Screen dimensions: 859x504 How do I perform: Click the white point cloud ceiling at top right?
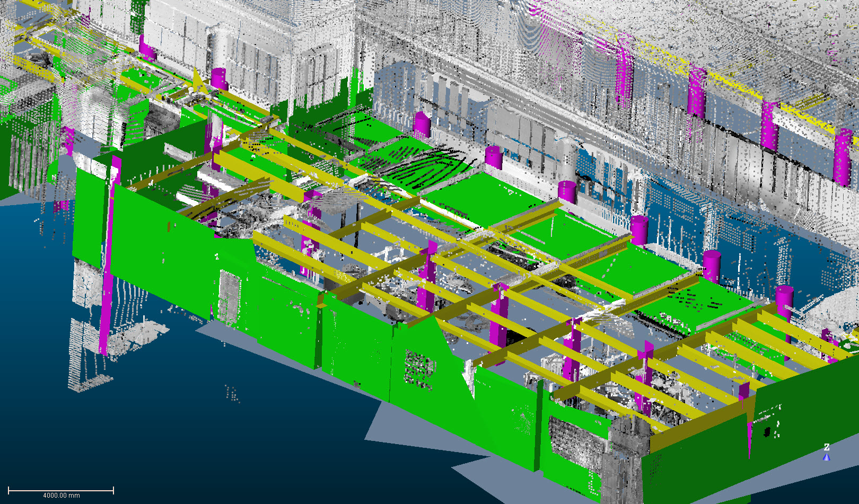(742, 32)
